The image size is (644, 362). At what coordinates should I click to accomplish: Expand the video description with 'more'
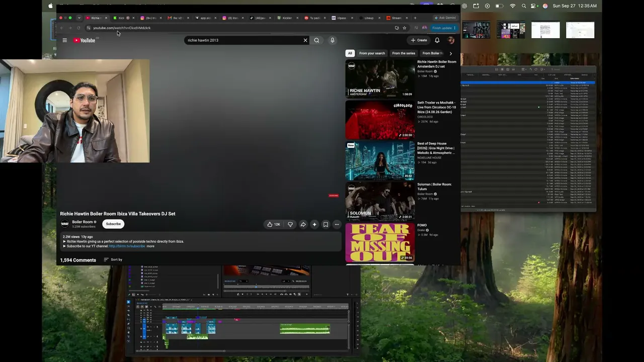click(x=150, y=246)
